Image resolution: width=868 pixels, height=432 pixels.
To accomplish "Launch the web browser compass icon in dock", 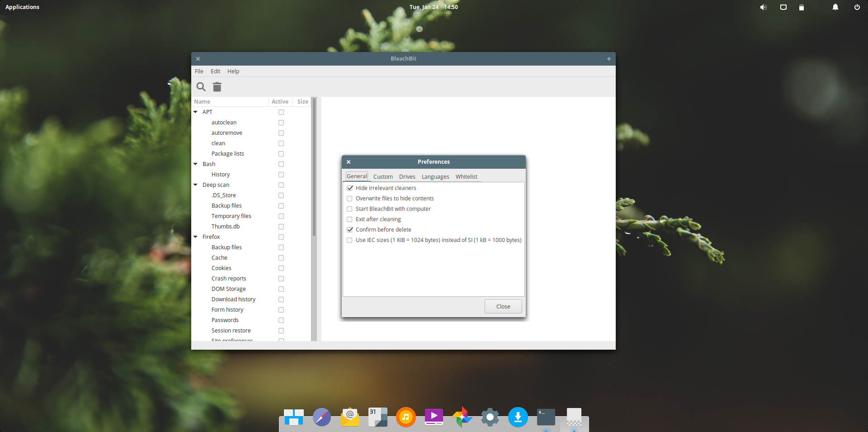I will (x=322, y=417).
